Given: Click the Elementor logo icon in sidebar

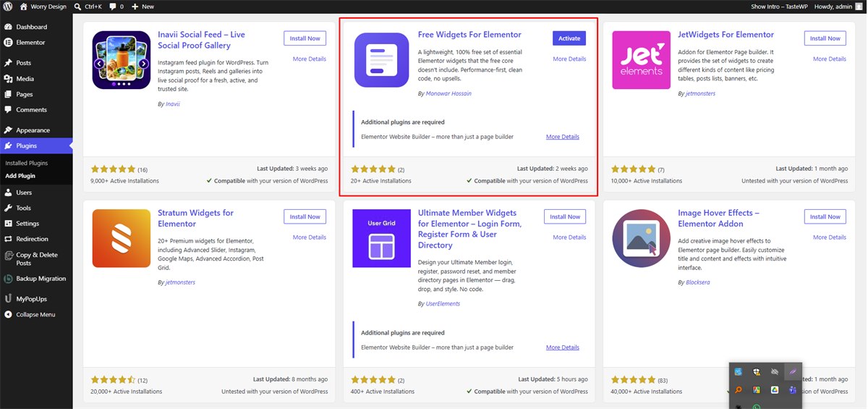Looking at the screenshot, I should point(8,42).
